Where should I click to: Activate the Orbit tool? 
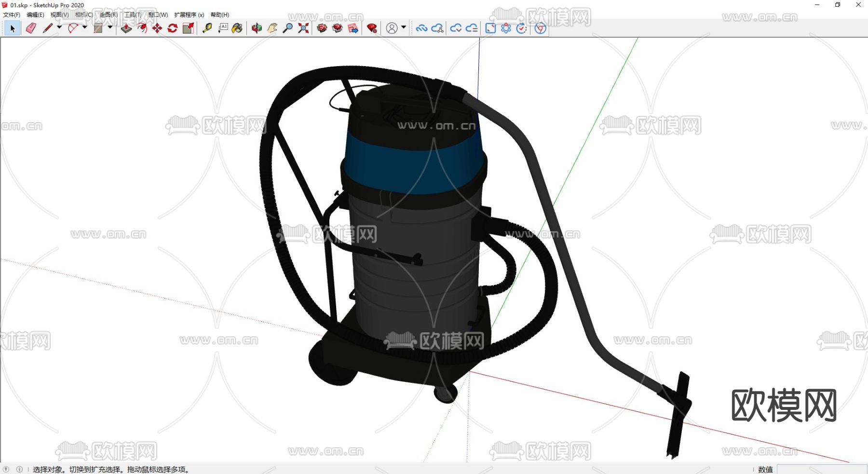pos(257,28)
